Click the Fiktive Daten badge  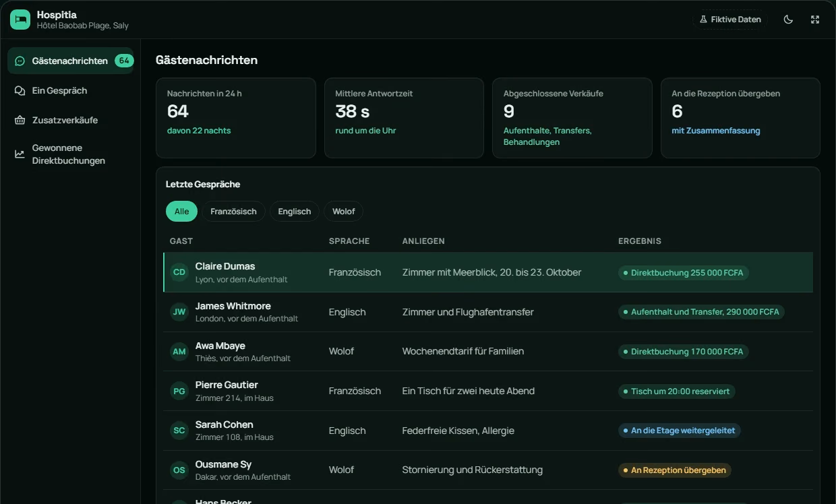pos(730,20)
